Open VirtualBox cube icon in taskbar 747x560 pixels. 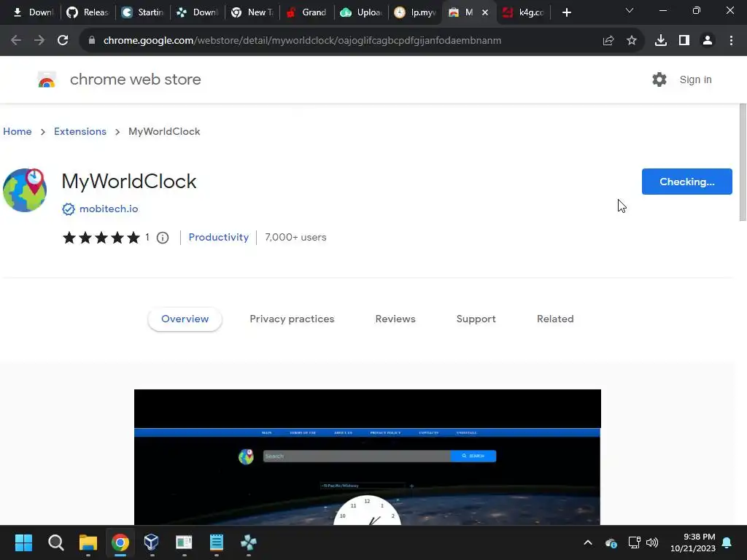click(x=152, y=542)
